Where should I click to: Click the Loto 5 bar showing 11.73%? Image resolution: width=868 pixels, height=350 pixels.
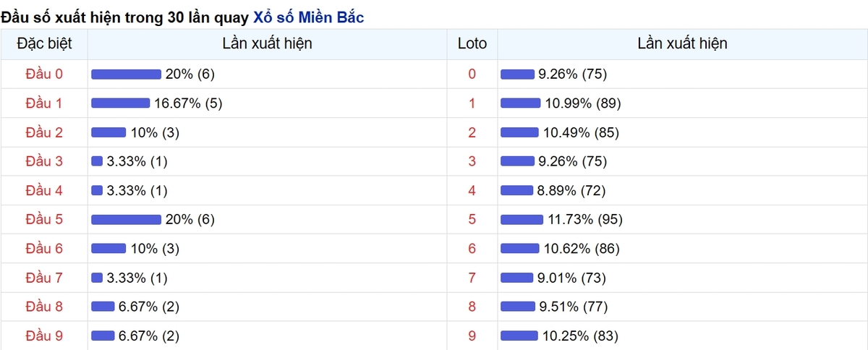pos(522,219)
